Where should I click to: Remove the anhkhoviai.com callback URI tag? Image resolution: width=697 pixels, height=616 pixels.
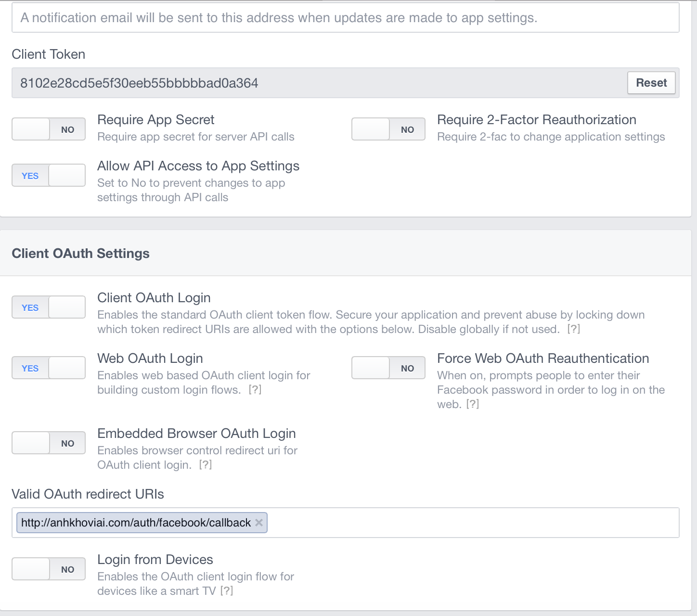click(259, 523)
